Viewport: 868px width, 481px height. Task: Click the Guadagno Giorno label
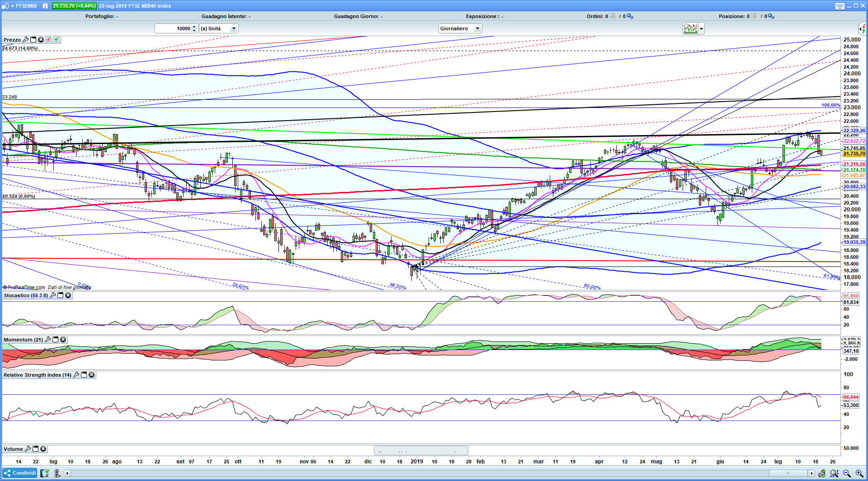[359, 16]
